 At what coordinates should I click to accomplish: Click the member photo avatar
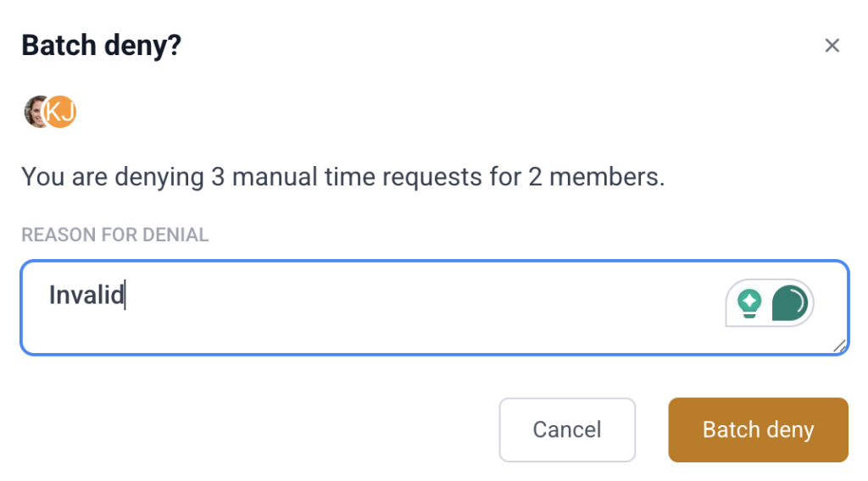click(x=35, y=112)
